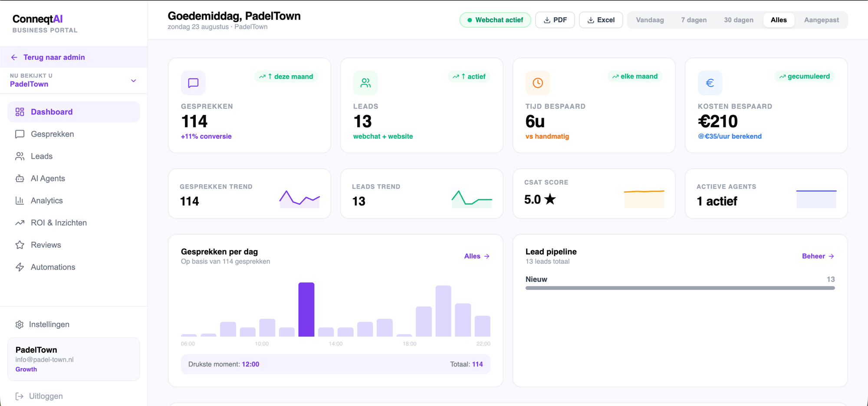Select the Aangepast custom date range

(821, 20)
